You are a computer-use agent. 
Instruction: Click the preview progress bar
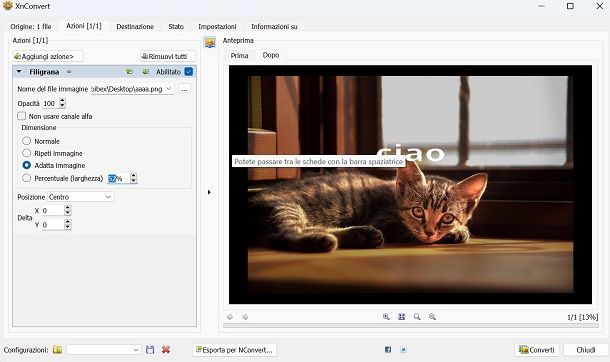click(x=410, y=325)
